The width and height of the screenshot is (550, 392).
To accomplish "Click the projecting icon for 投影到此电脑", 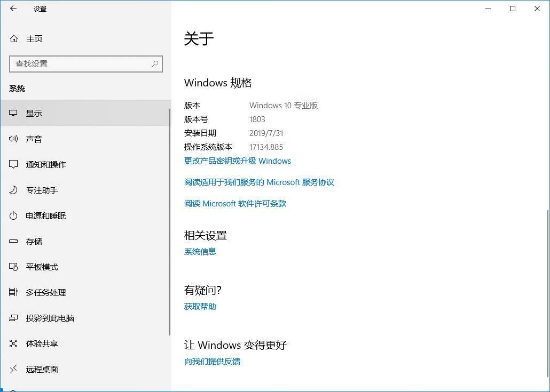I will pyautogui.click(x=13, y=318).
